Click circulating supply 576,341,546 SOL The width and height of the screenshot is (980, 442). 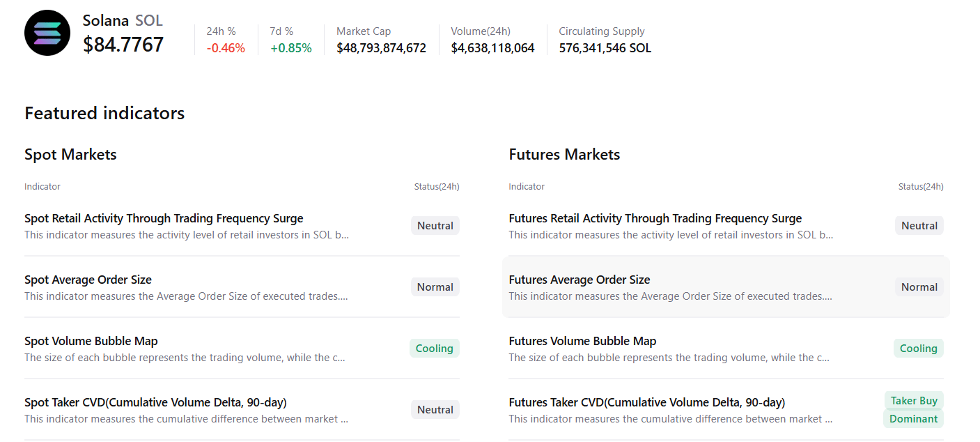click(605, 48)
